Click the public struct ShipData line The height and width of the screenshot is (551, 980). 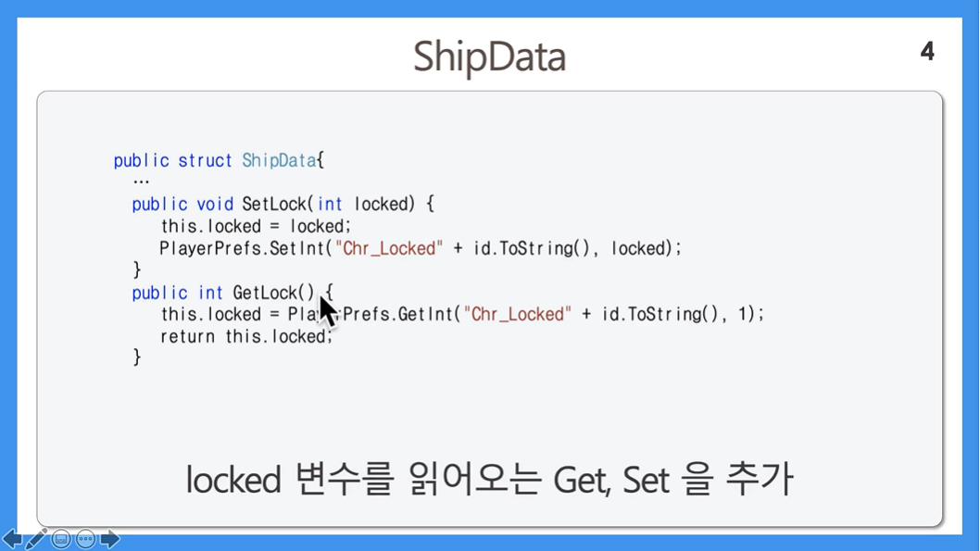219,160
